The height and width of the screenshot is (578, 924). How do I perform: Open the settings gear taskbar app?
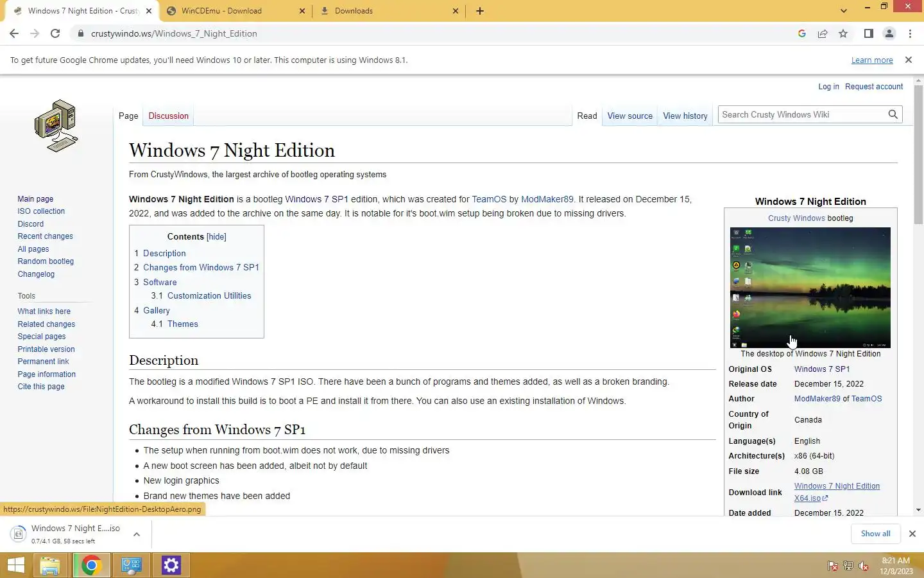click(x=171, y=565)
